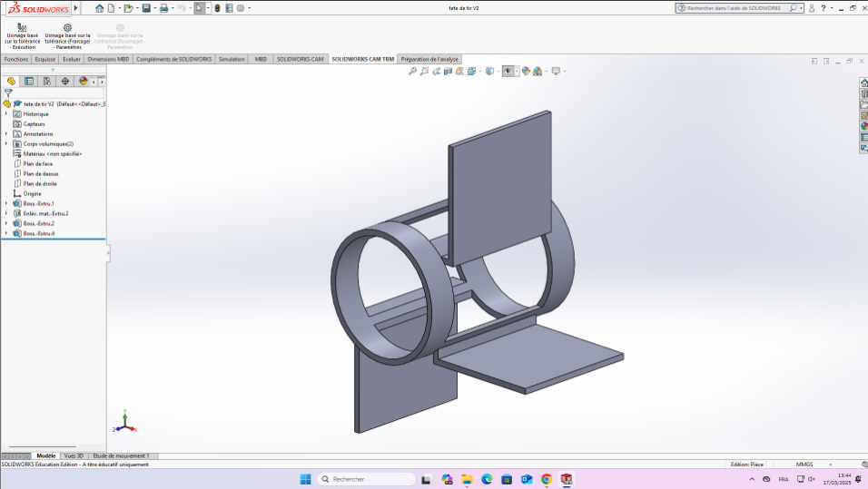Open the DimXpertManager crosshair tab
The height and width of the screenshot is (489, 868).
tap(65, 82)
